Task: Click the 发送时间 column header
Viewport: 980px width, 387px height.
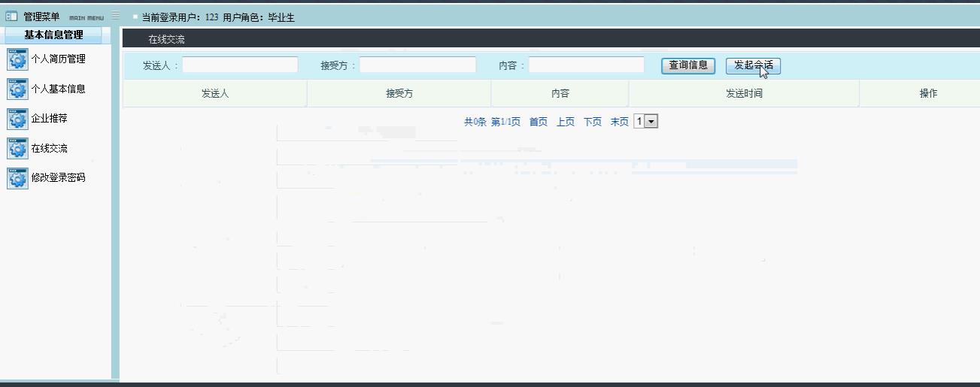Action: [744, 94]
